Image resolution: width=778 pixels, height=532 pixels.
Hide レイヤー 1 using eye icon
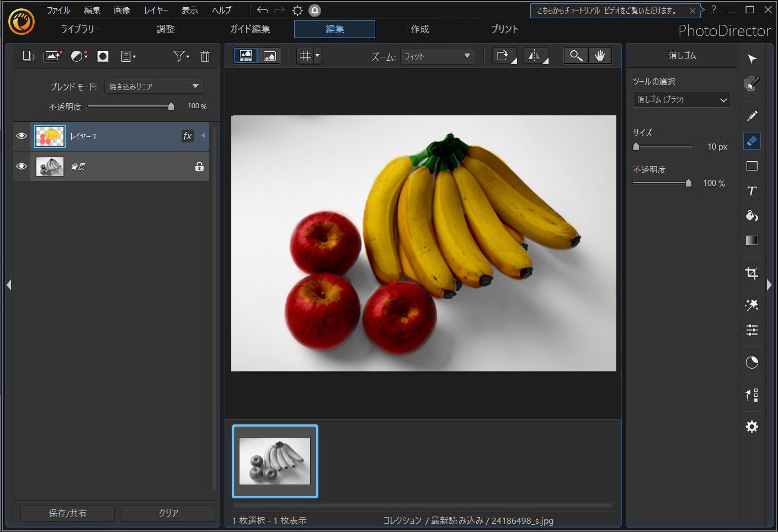click(22, 136)
